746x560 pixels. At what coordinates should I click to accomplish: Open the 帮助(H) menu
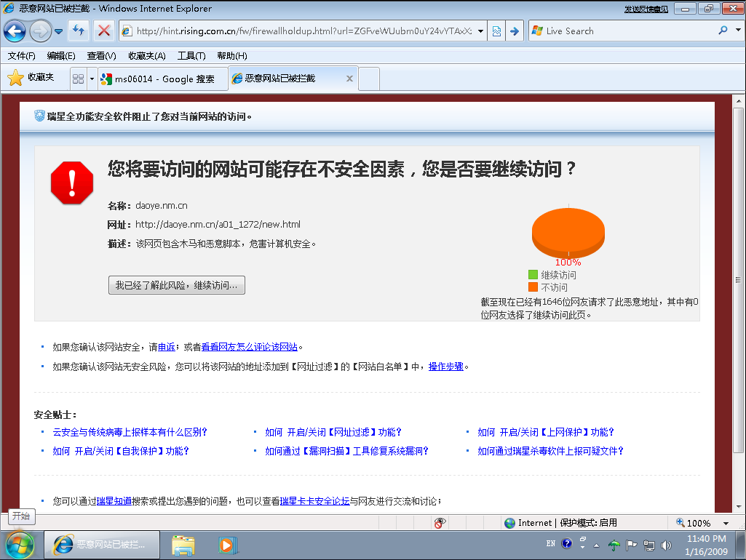tap(231, 55)
